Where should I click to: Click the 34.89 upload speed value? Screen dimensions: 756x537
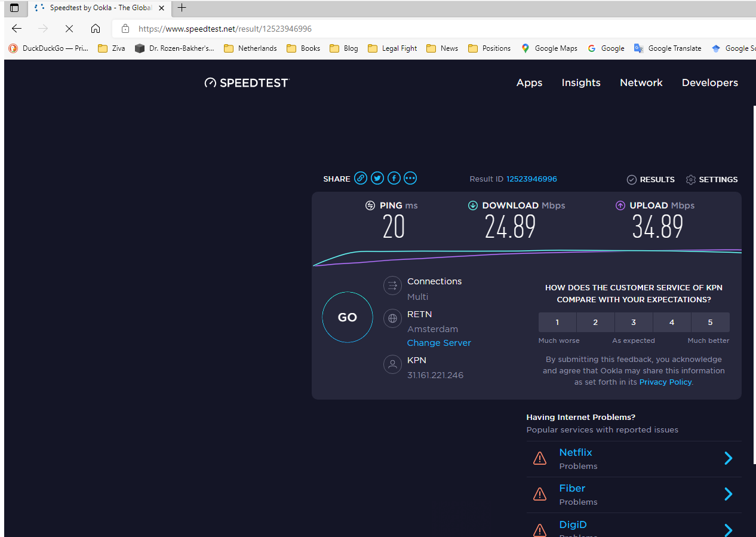[657, 227]
